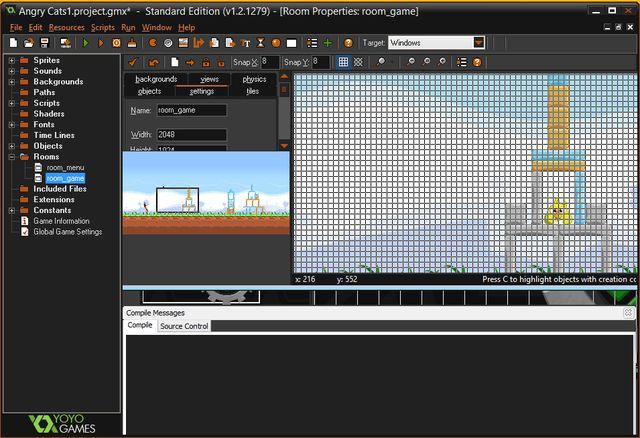Switch to the physics tab
The image size is (640, 438).
coord(254,79)
